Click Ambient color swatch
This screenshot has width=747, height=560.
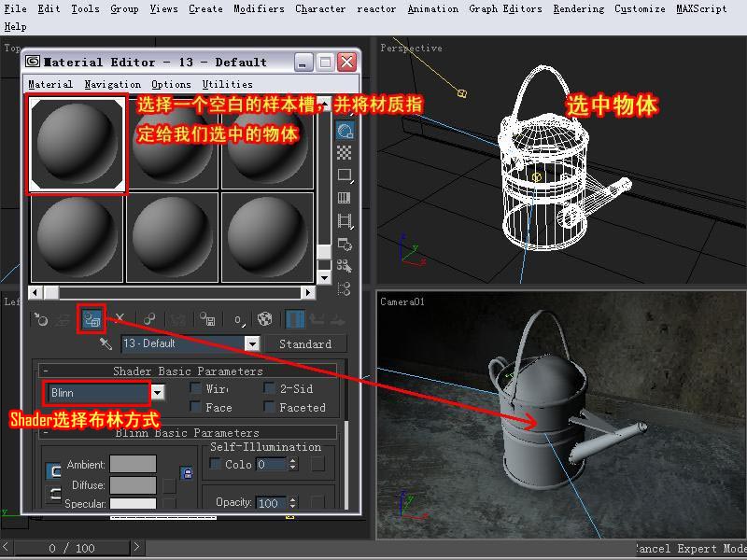pyautogui.click(x=133, y=464)
